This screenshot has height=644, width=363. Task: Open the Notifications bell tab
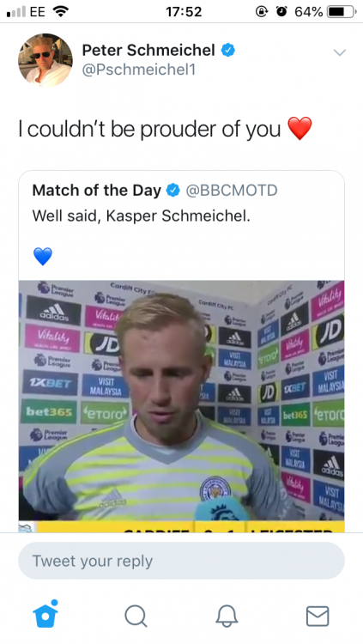tap(227, 616)
